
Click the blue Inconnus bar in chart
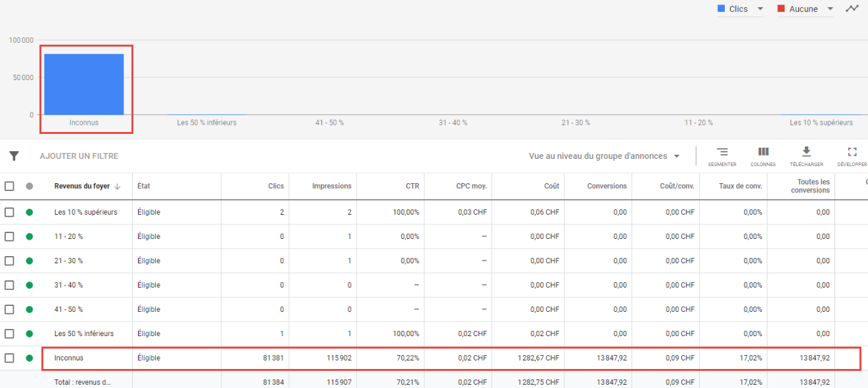84,84
